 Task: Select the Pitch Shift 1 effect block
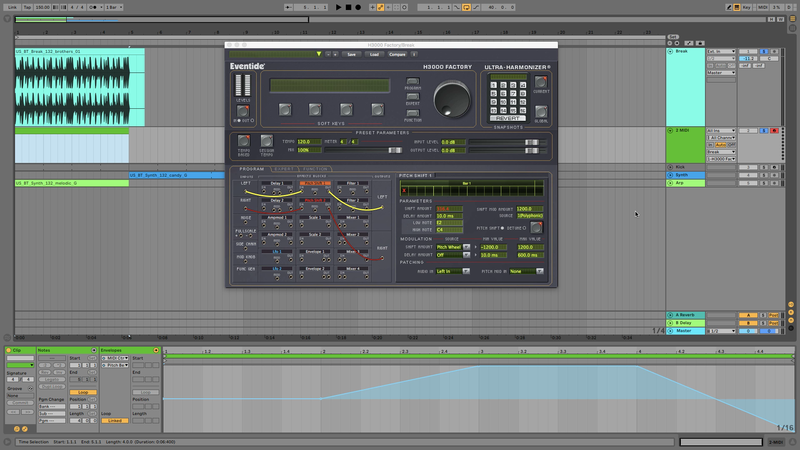[315, 183]
